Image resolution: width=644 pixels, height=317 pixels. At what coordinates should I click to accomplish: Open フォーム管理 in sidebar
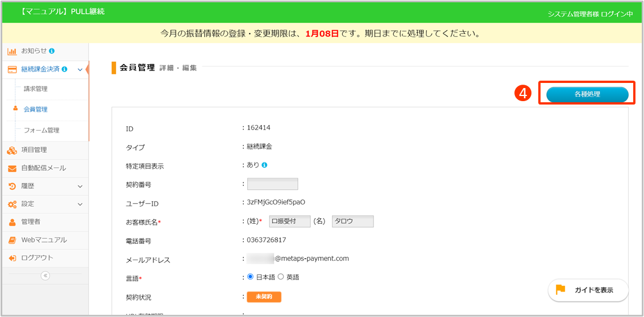click(41, 130)
